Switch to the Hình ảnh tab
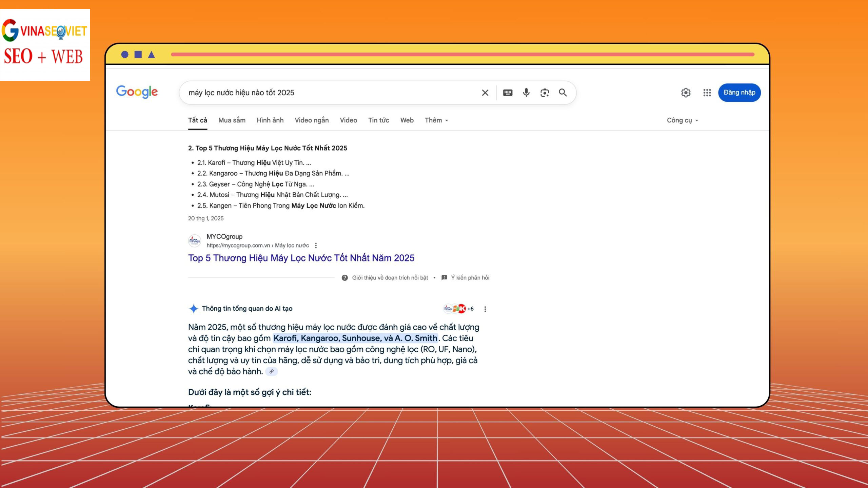The image size is (868, 488). click(270, 120)
